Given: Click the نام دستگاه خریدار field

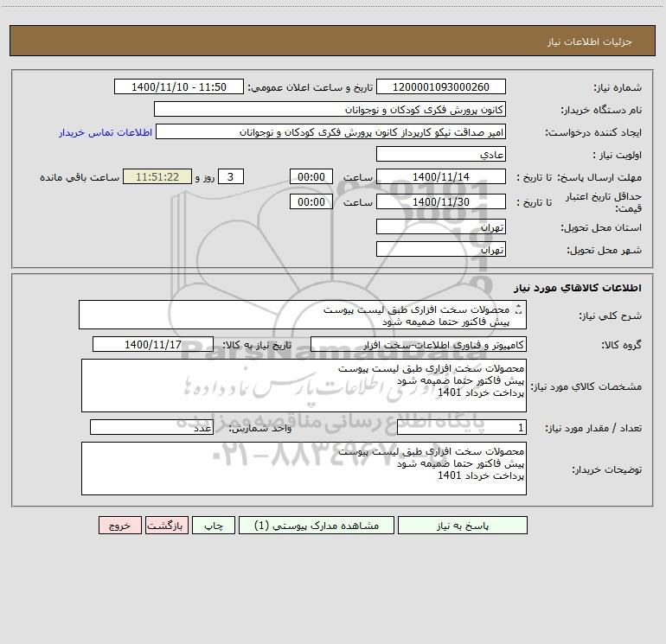Looking at the screenshot, I should [x=330, y=109].
